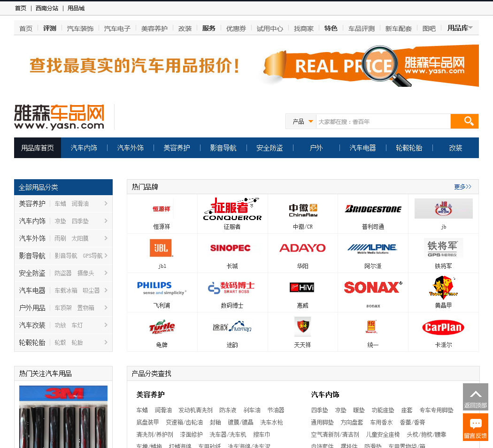Open the 中徽 ChinaRay brand logo
This screenshot has width=493, height=448.
(303, 210)
